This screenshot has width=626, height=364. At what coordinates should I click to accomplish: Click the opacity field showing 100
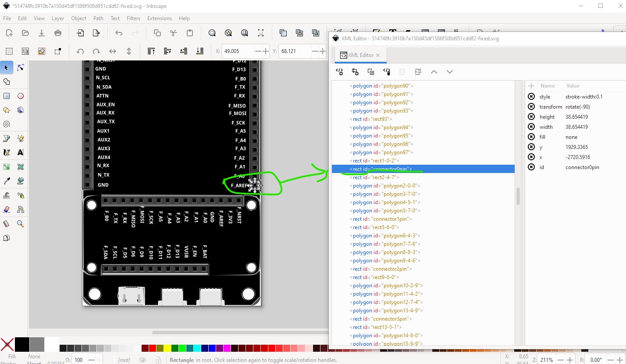79,360
